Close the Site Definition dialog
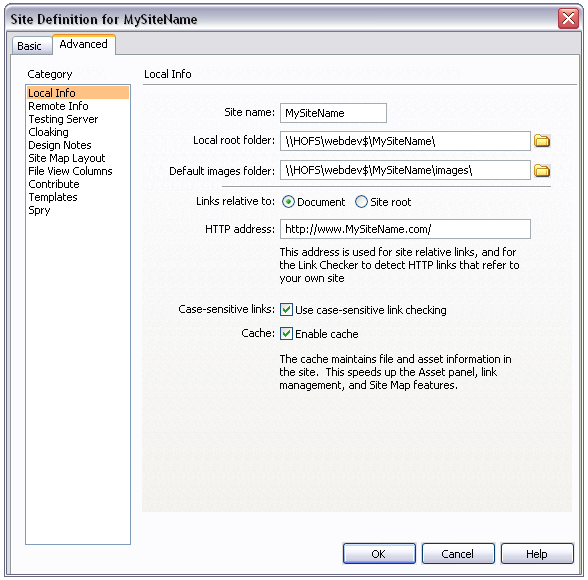Screen dimensions: 588x580 click(x=568, y=18)
